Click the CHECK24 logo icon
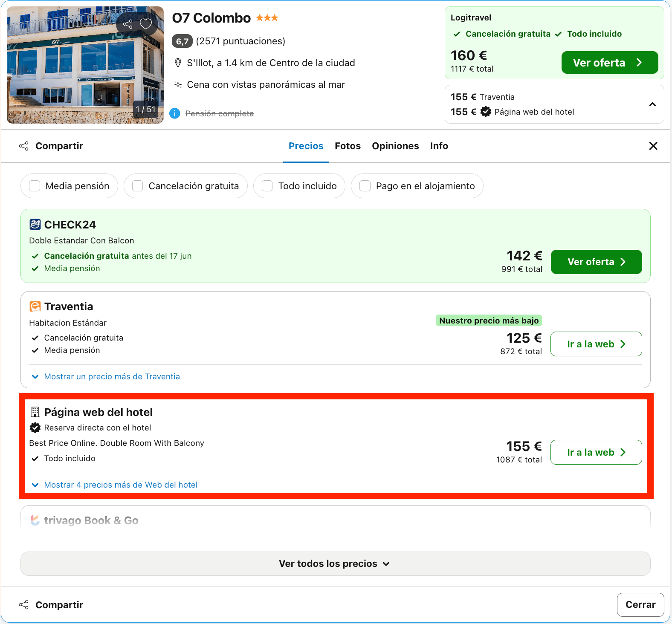672x624 pixels. (x=35, y=224)
